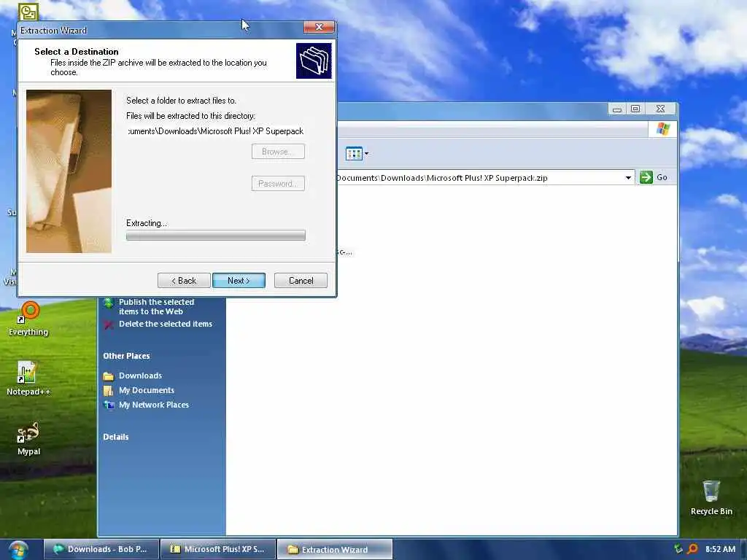Click the My Network Places icon

coord(109,405)
